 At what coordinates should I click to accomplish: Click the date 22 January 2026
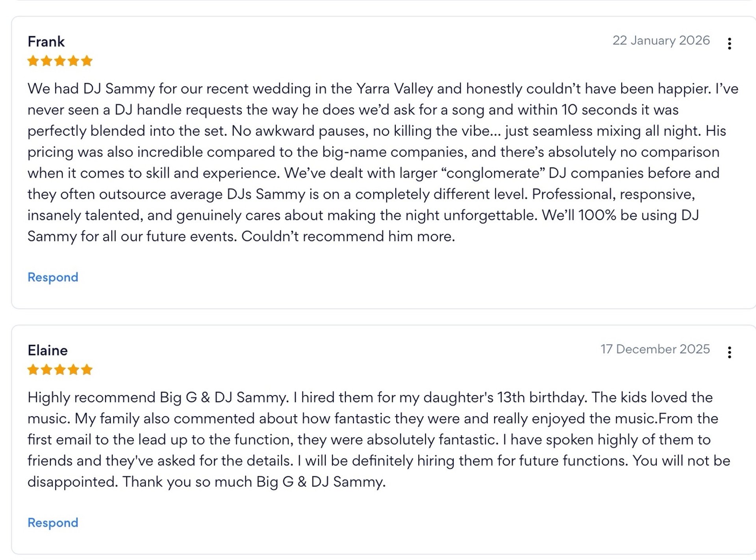661,40
